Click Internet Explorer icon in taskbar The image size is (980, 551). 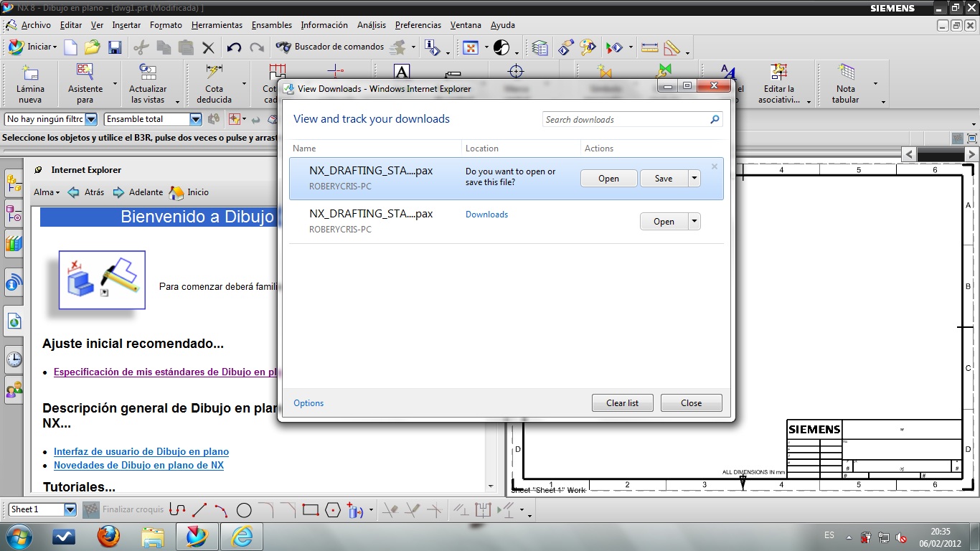click(242, 537)
